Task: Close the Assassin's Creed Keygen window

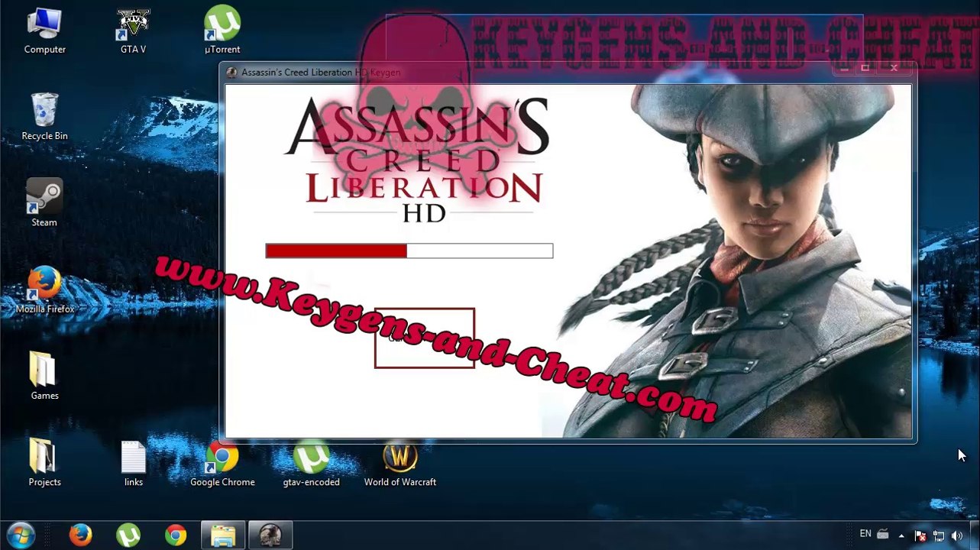Action: pyautogui.click(x=894, y=68)
